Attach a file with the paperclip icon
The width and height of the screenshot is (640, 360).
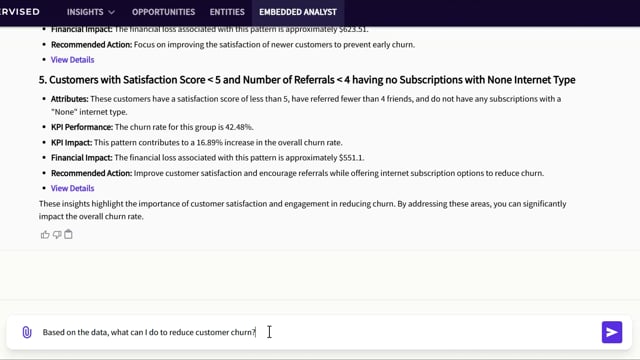pos(27,332)
